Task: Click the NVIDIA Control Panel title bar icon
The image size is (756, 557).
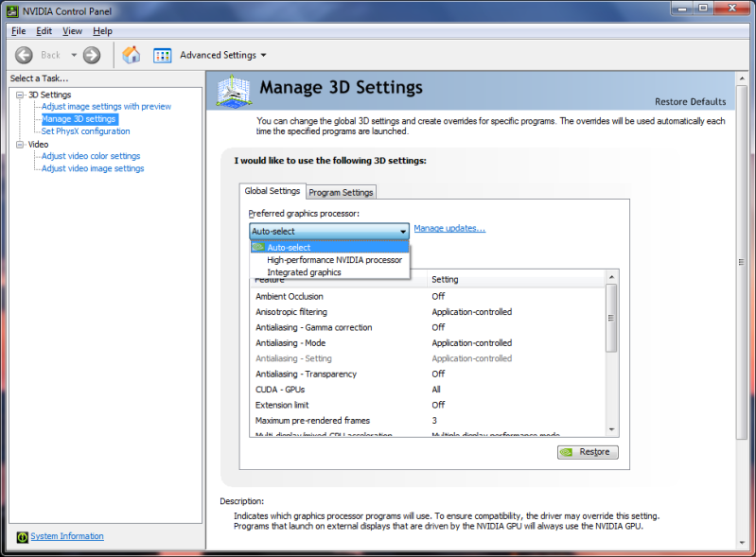Action: [x=13, y=11]
